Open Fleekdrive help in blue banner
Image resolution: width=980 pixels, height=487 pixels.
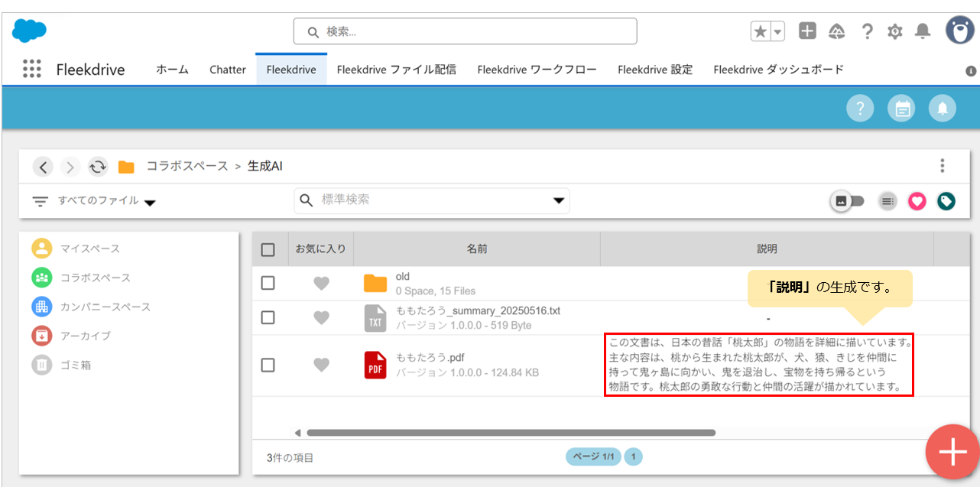860,109
